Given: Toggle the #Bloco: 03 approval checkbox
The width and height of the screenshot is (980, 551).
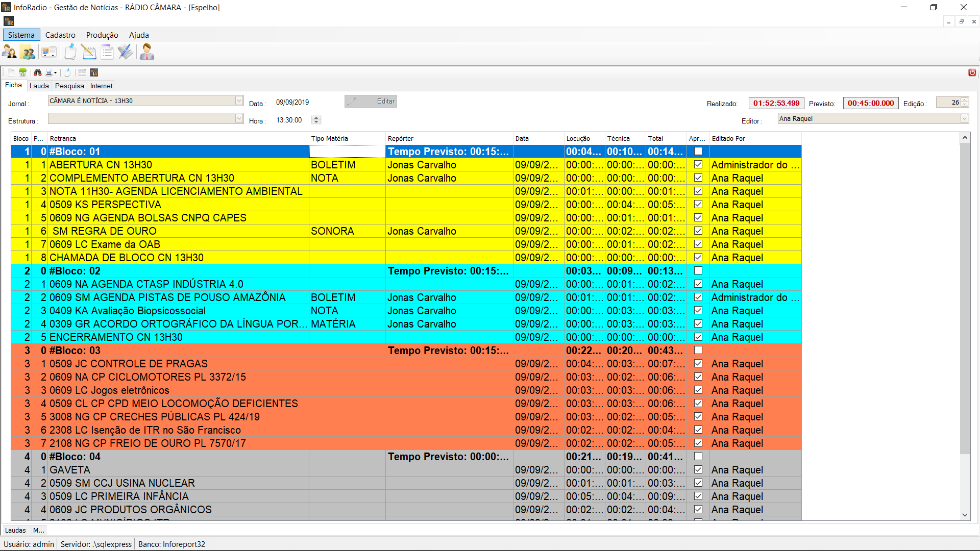Looking at the screenshot, I should tap(698, 350).
